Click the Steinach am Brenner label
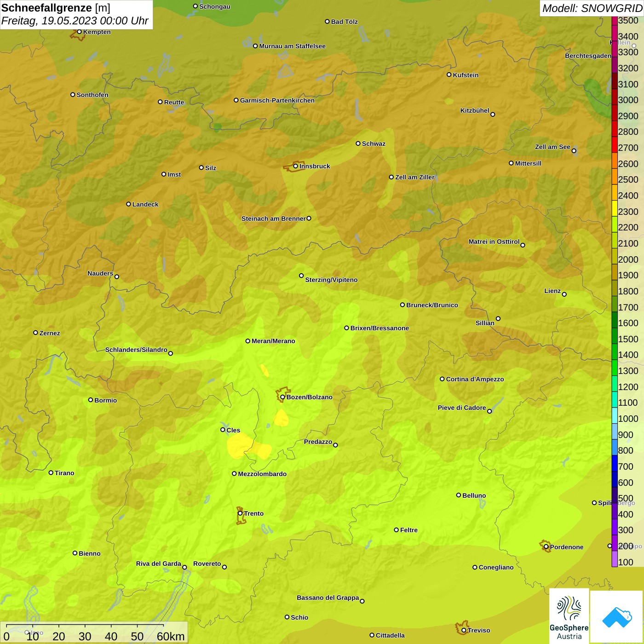 [x=273, y=218]
